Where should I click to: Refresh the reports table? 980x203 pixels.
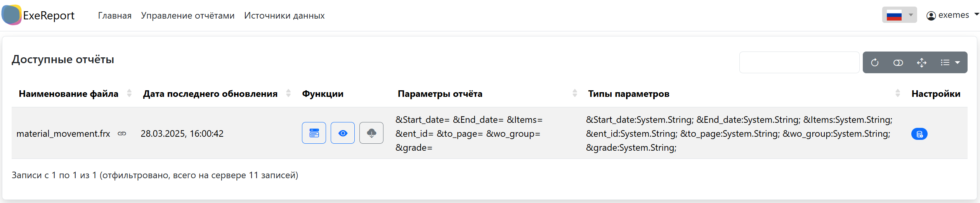point(874,63)
